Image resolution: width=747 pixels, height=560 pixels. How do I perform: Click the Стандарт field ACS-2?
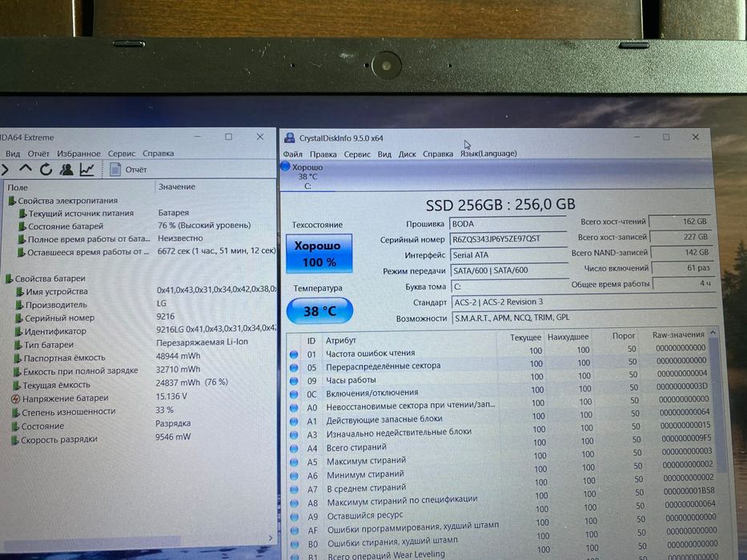pyautogui.click(x=584, y=302)
